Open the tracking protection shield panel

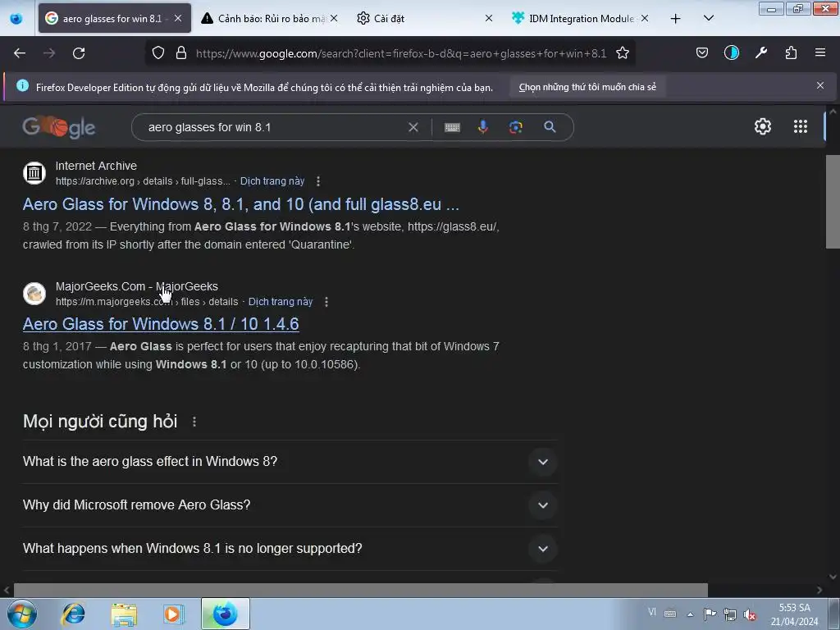[x=158, y=53]
